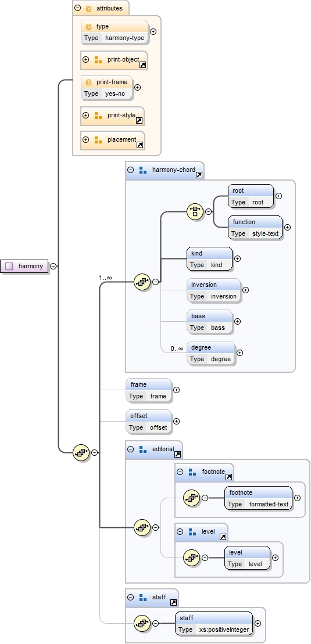Image resolution: width=311 pixels, height=644 pixels.
Task: Expand the footnote formatted-text element
Action: (x=297, y=498)
